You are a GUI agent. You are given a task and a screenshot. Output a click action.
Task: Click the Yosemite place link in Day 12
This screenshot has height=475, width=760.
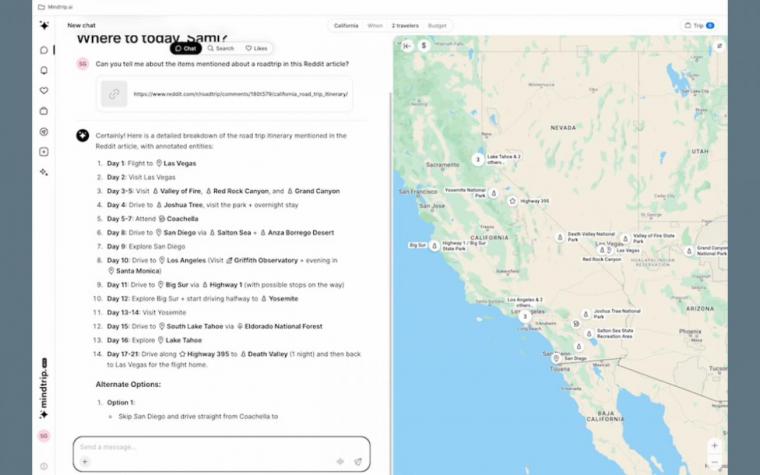pyautogui.click(x=279, y=299)
